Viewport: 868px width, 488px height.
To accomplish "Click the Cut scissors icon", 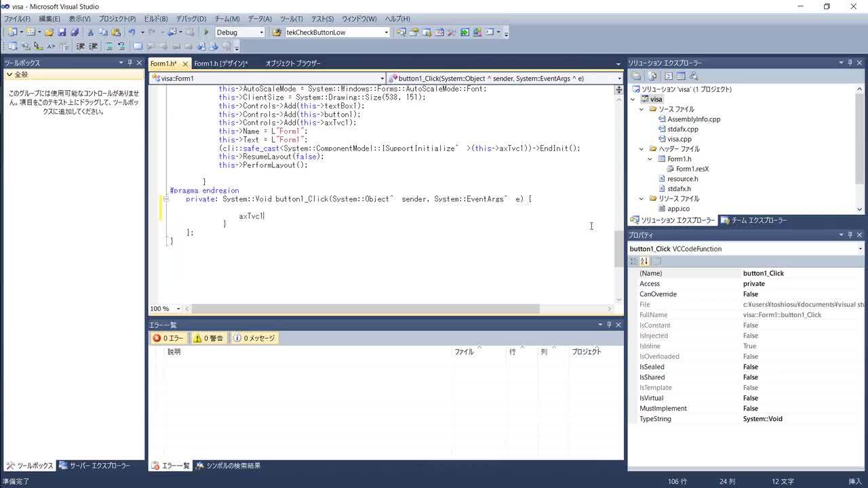I will coord(90,33).
